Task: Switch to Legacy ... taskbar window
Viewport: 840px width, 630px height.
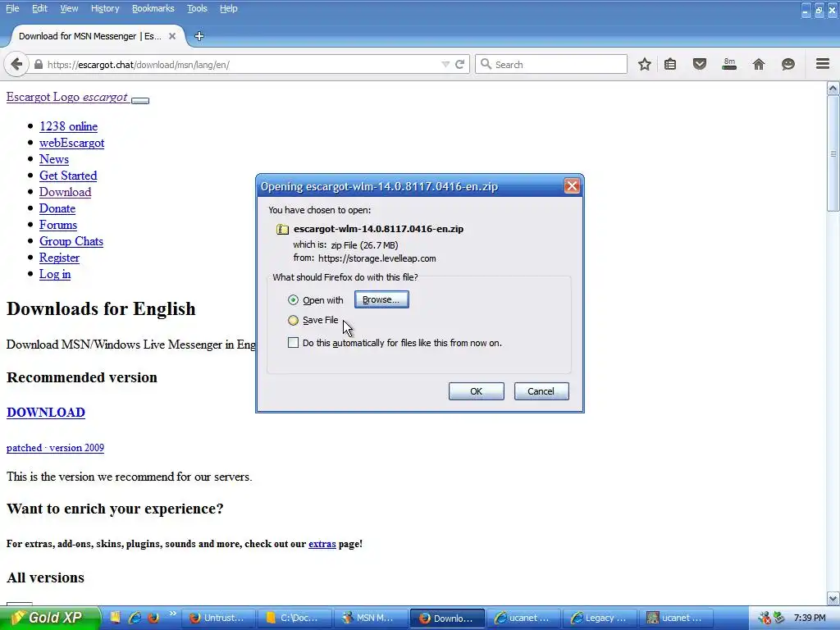Action: click(600, 618)
